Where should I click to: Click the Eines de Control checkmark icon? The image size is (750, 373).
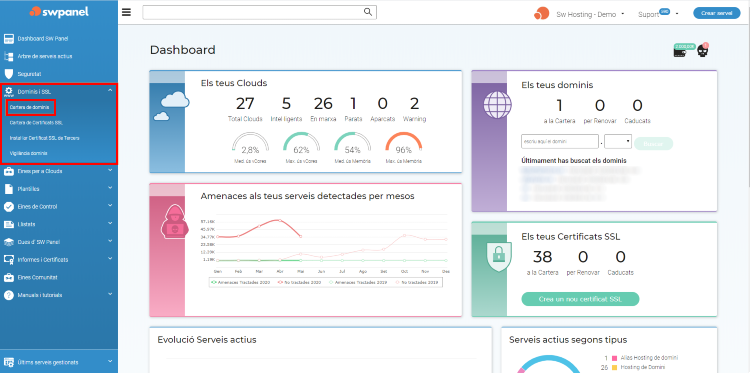tap(8, 207)
